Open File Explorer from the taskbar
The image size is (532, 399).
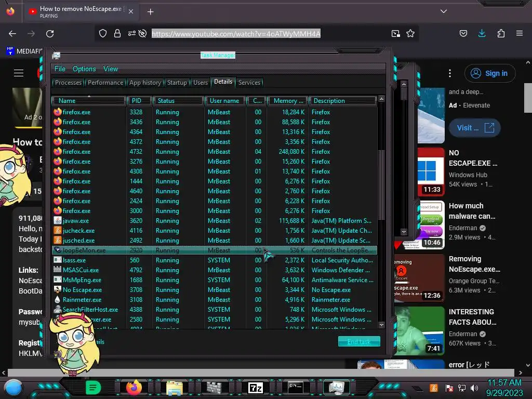click(175, 388)
